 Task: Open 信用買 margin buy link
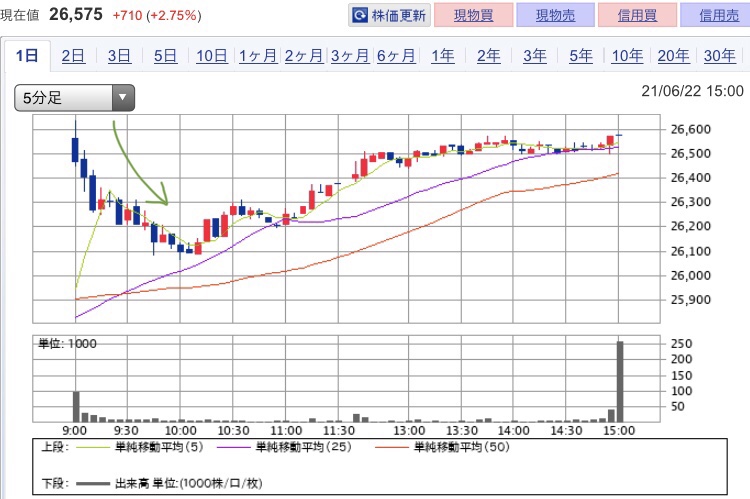coord(637,15)
